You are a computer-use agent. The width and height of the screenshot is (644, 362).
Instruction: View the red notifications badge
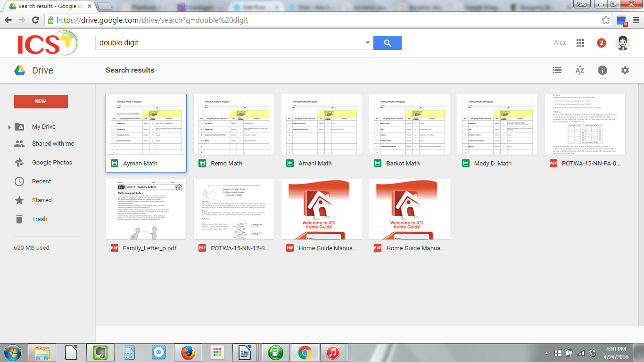(601, 43)
